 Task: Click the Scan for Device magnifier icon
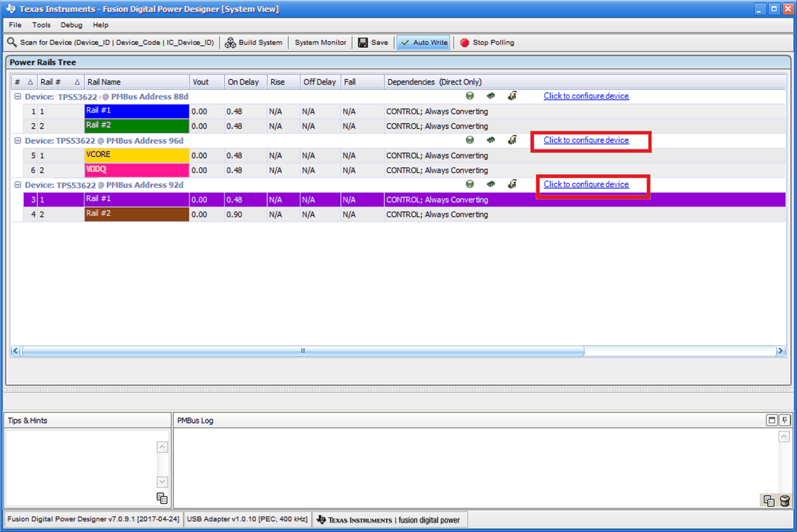click(12, 42)
